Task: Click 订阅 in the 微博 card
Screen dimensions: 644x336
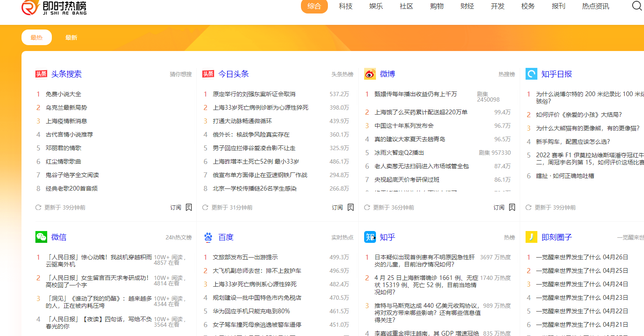Action: (499, 207)
